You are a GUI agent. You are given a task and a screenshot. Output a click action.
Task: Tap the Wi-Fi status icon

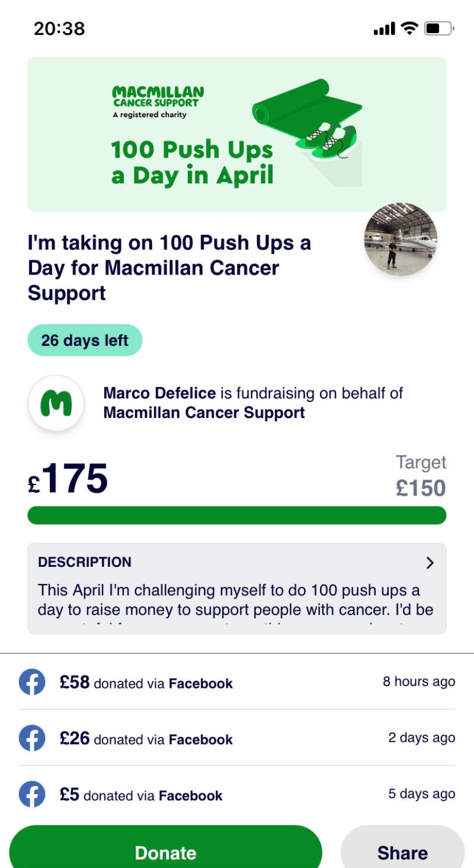(409, 28)
